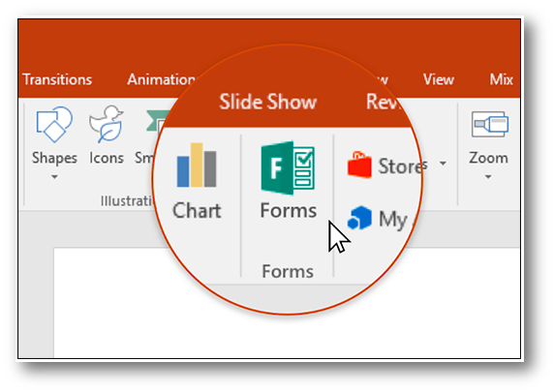
Task: Click the Zoom slide icon
Action: [490, 124]
